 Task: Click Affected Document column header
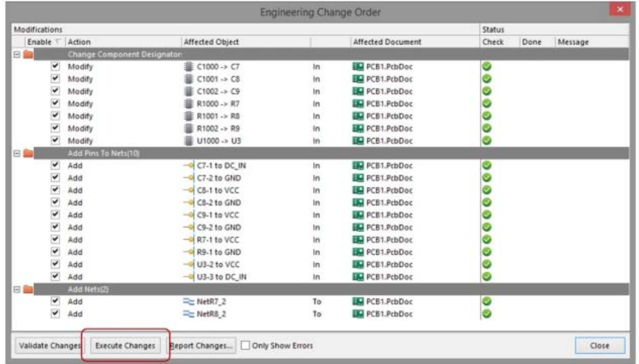pos(414,42)
